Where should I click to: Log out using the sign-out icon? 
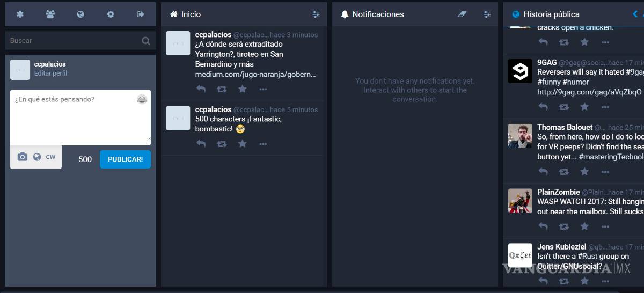point(141,14)
